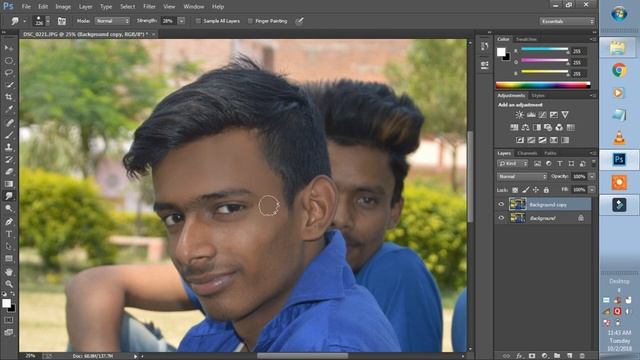The image size is (640, 360).
Task: Open the Filter menu
Action: click(149, 7)
